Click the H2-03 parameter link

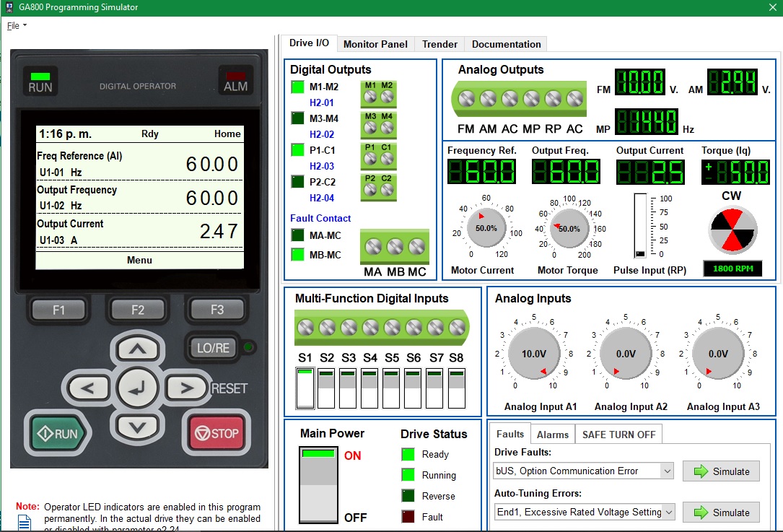tap(322, 166)
